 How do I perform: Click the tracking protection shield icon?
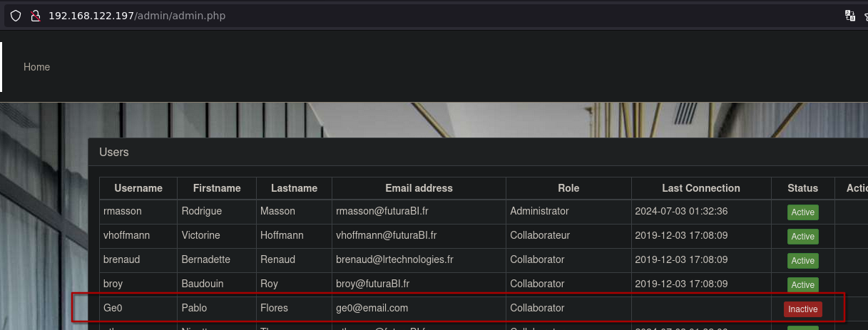pyautogui.click(x=16, y=16)
